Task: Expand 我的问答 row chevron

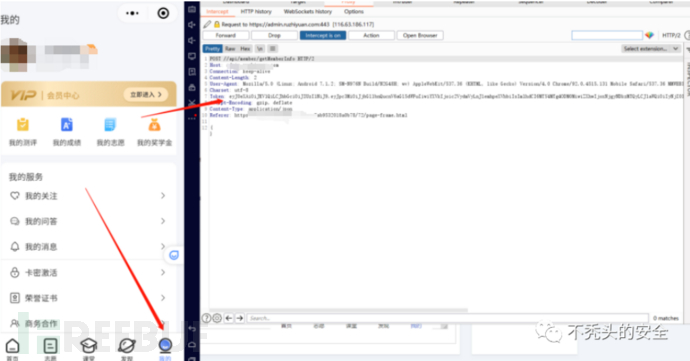Action: point(163,221)
